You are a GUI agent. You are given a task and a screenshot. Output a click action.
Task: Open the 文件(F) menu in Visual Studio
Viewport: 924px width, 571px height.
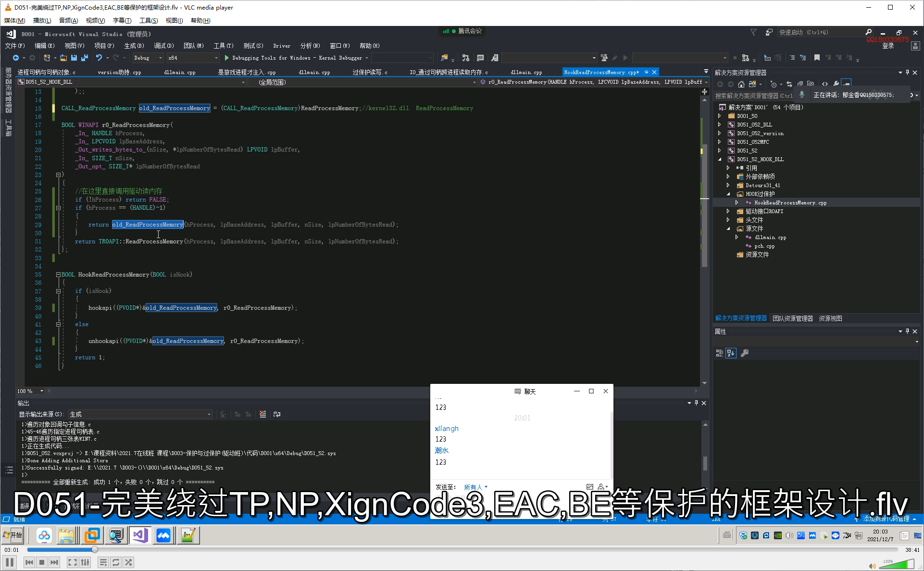click(x=15, y=46)
